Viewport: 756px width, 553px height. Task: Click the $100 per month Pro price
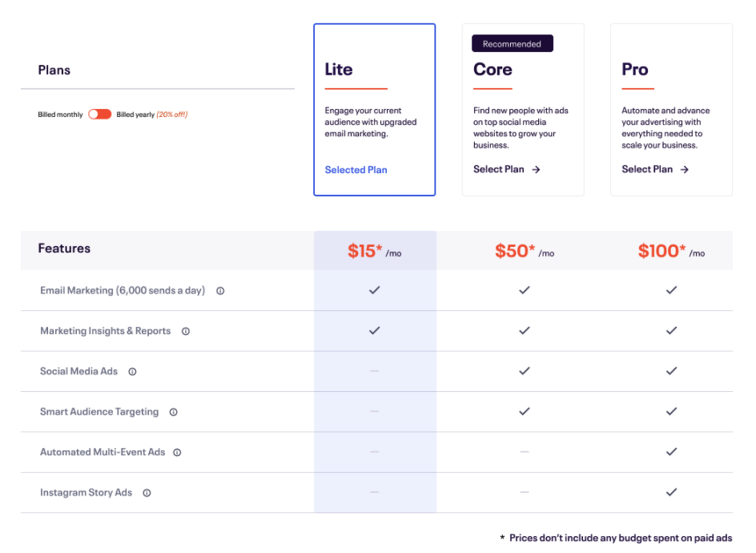coord(671,251)
